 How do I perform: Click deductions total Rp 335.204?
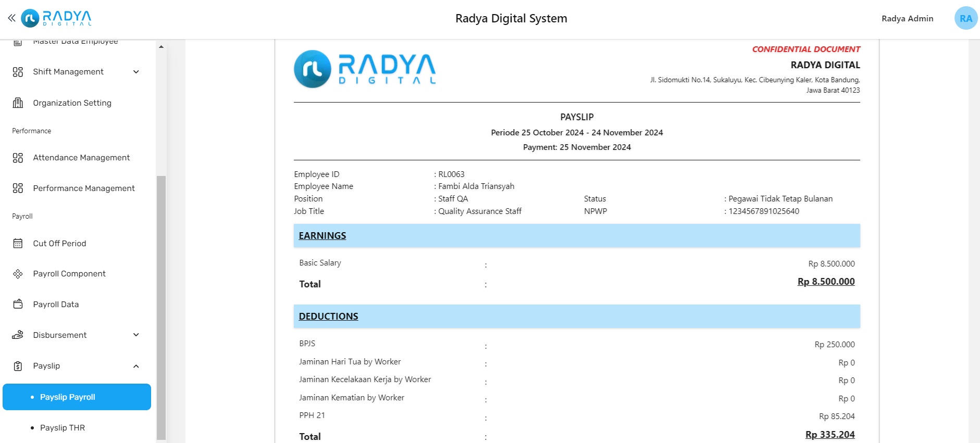830,435
